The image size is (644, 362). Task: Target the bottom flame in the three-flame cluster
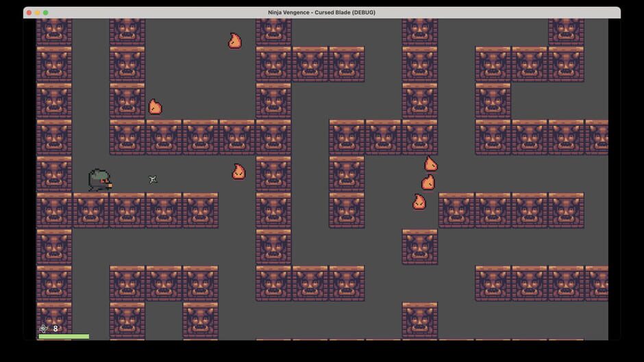point(419,202)
